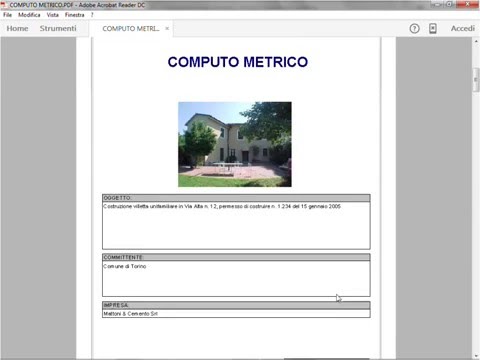Open the Modifica menu
The image size is (480, 360).
(29, 15)
